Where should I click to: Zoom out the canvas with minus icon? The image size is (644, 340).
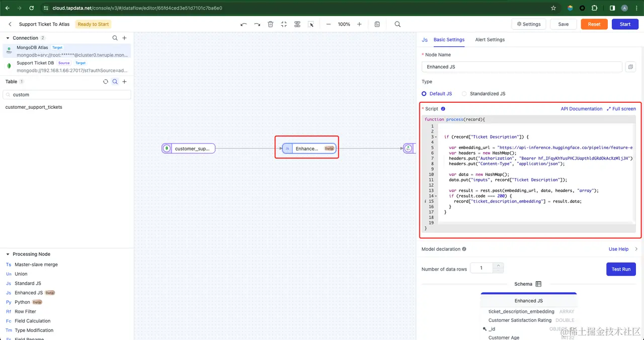click(329, 24)
